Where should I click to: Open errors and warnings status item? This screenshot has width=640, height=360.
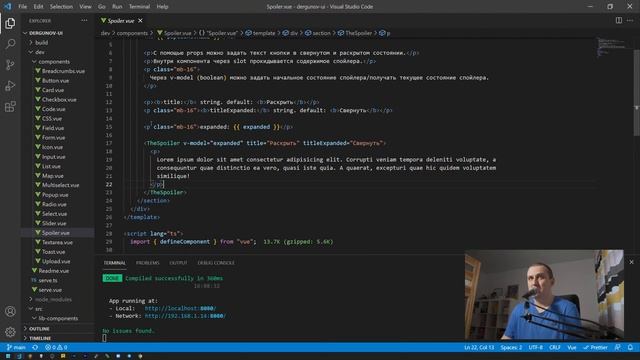(56, 347)
